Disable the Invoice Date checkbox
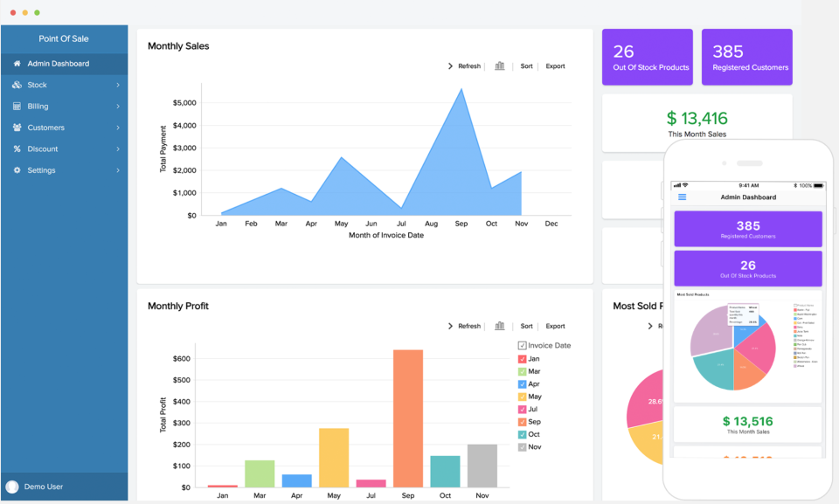839x504 pixels. [522, 345]
